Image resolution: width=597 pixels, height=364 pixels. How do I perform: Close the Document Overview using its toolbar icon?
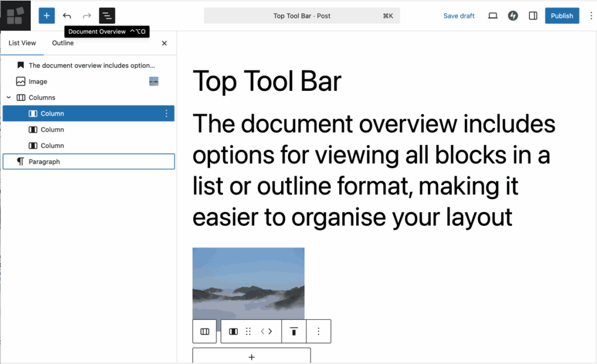pos(107,15)
